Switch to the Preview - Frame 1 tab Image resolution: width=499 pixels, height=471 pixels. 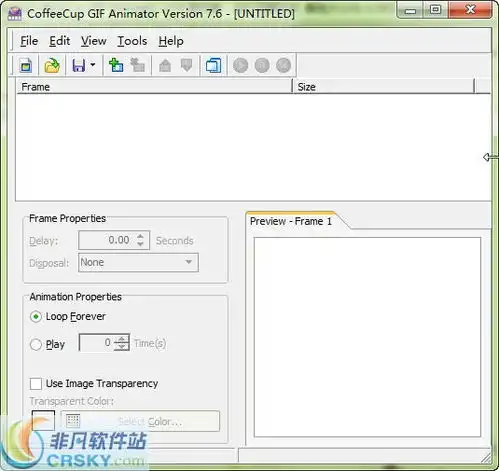pos(291,221)
